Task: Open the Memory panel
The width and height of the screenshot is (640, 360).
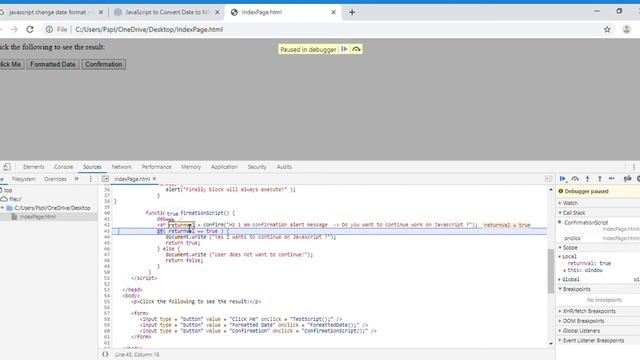Action: pyautogui.click(x=191, y=167)
